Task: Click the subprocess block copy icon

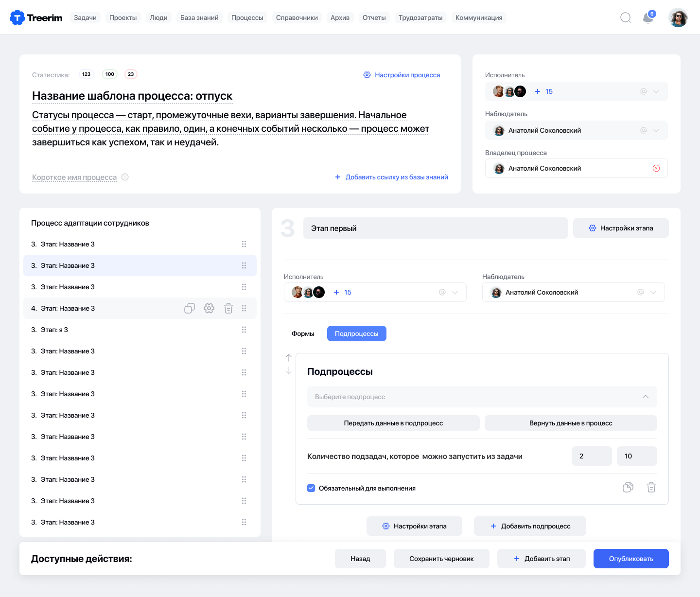Action: [x=628, y=487]
